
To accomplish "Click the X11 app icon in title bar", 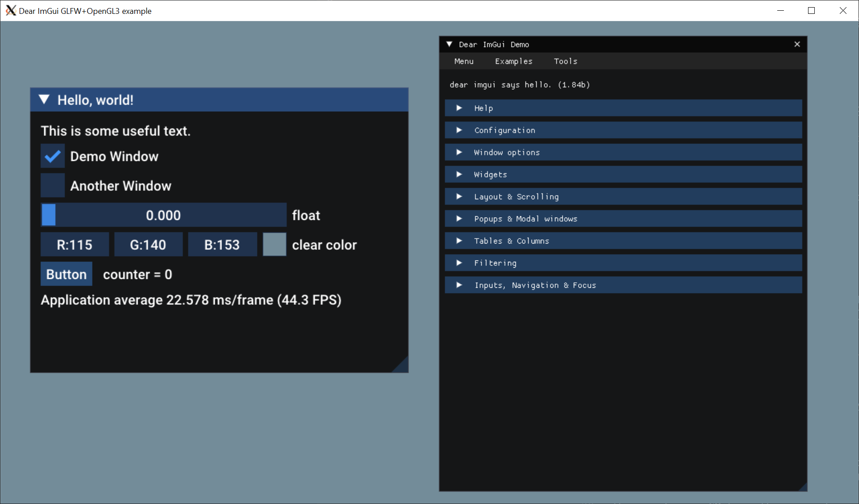I will pos(10,11).
